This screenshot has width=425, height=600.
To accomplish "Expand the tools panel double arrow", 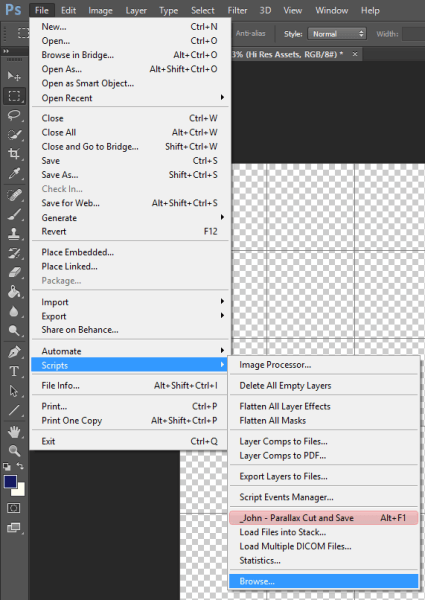I will 6,51.
